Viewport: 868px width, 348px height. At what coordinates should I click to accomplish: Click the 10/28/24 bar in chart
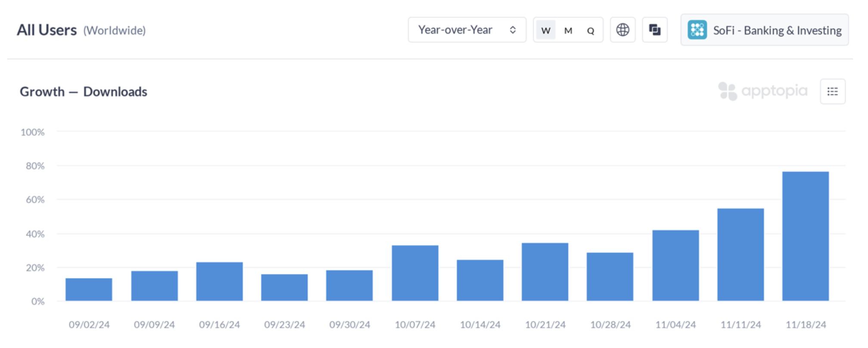point(610,277)
